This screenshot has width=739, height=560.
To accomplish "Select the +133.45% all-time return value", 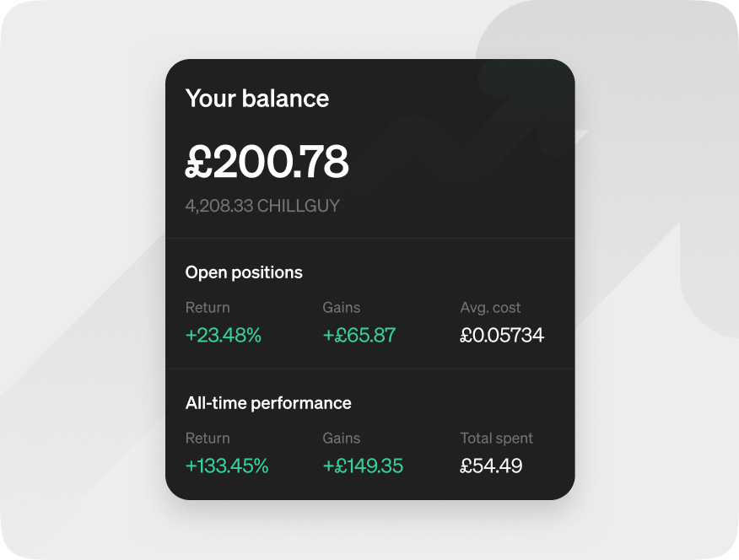I will [227, 466].
